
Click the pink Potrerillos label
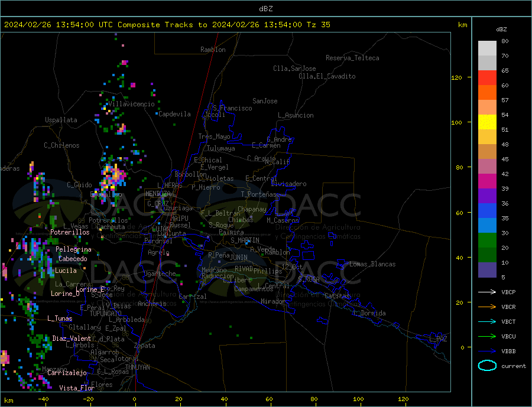(70, 232)
